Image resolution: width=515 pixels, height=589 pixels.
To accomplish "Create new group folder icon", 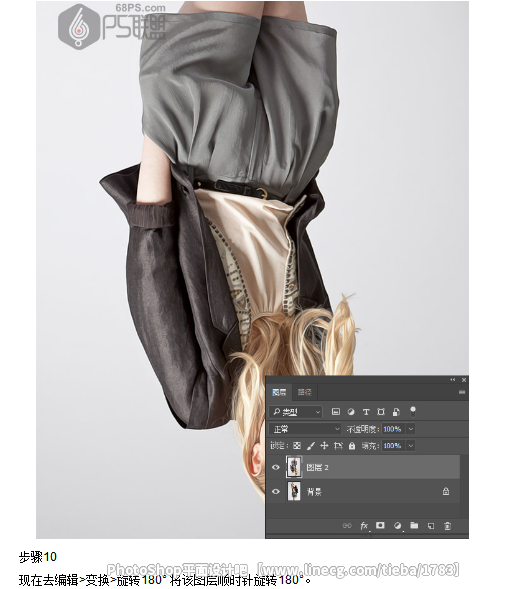I will click(414, 525).
